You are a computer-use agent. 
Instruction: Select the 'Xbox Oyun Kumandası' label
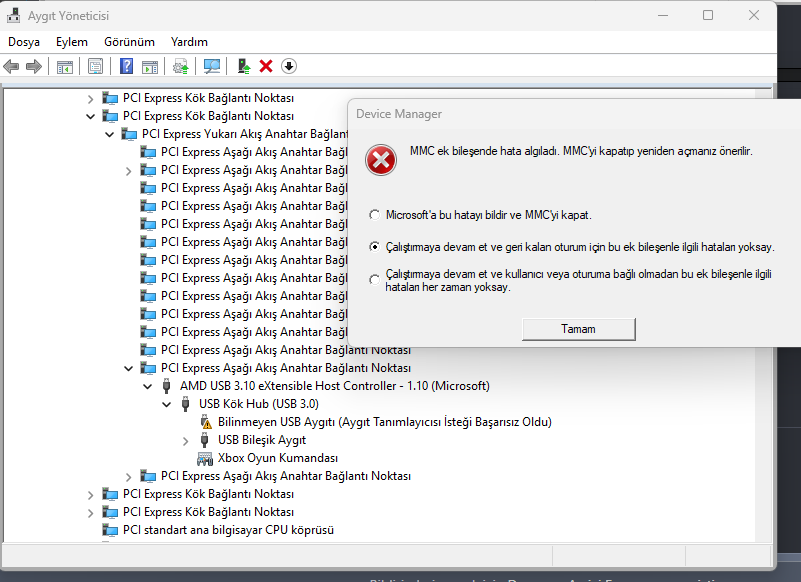278,458
